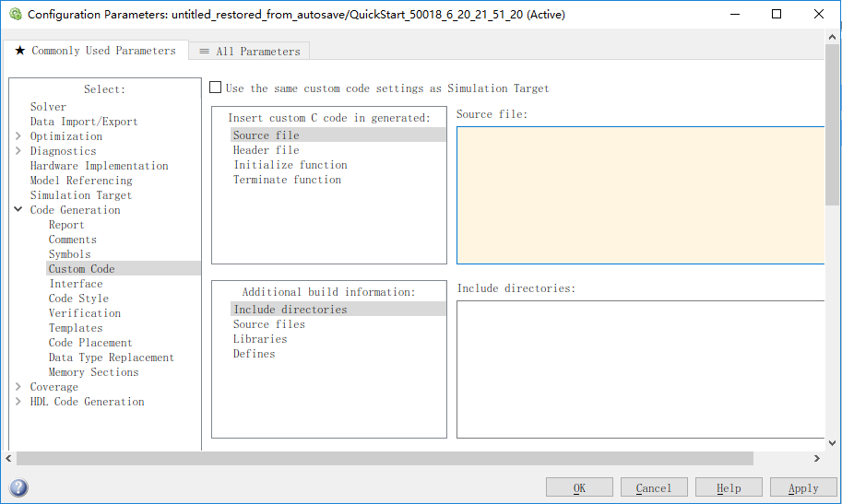Open the Verification subpane

[85, 313]
